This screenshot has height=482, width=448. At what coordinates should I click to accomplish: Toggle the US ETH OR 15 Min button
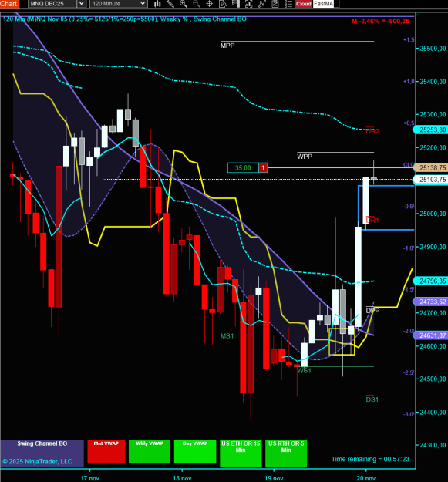point(241,453)
